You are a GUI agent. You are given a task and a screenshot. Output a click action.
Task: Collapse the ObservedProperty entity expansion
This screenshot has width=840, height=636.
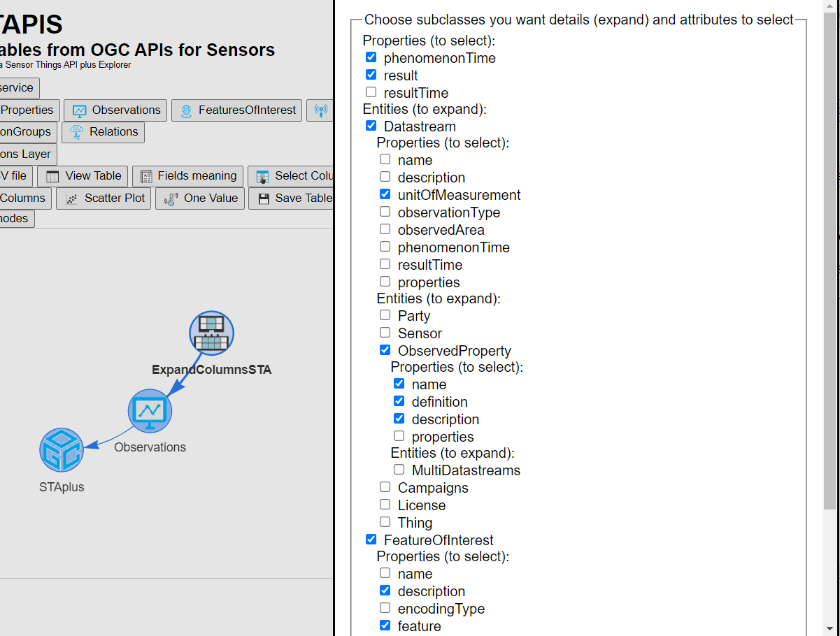pyautogui.click(x=385, y=350)
